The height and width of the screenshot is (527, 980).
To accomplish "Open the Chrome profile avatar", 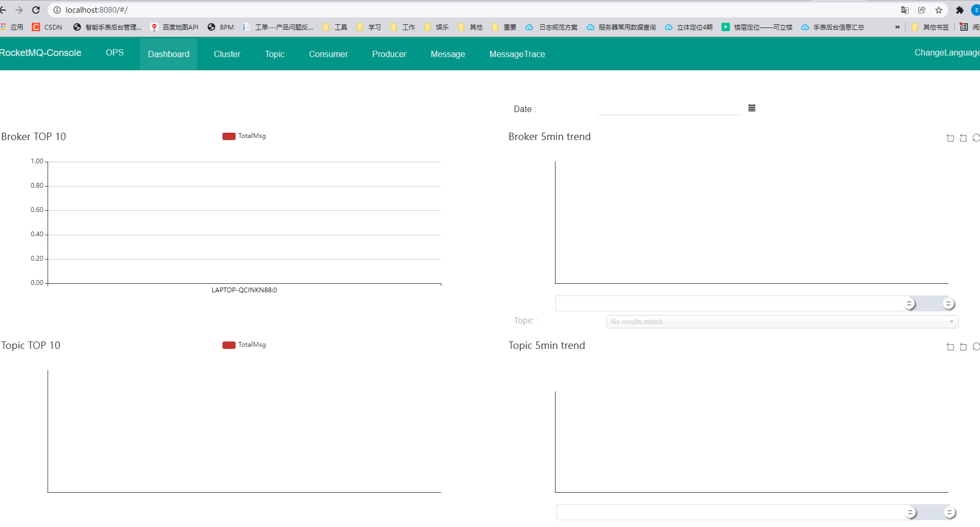I will (x=976, y=10).
